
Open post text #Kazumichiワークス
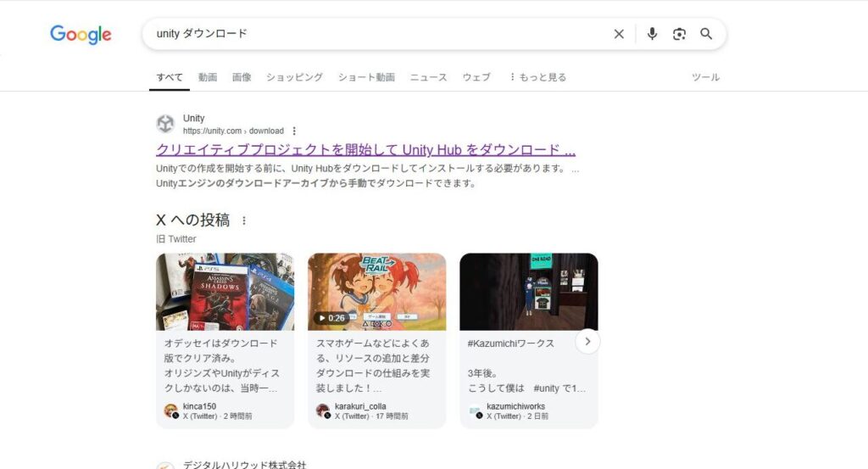click(511, 343)
